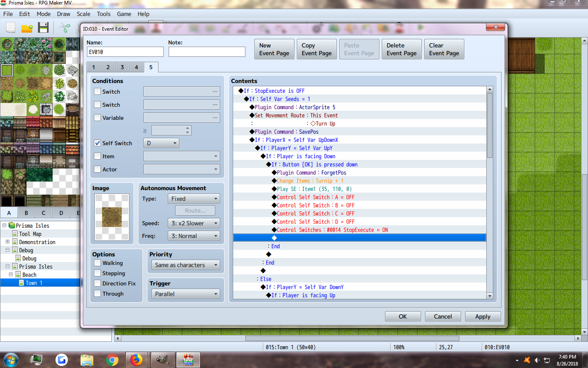588x368 pixels.
Task: Open Windows Explorer from taskbar
Action: click(87, 360)
